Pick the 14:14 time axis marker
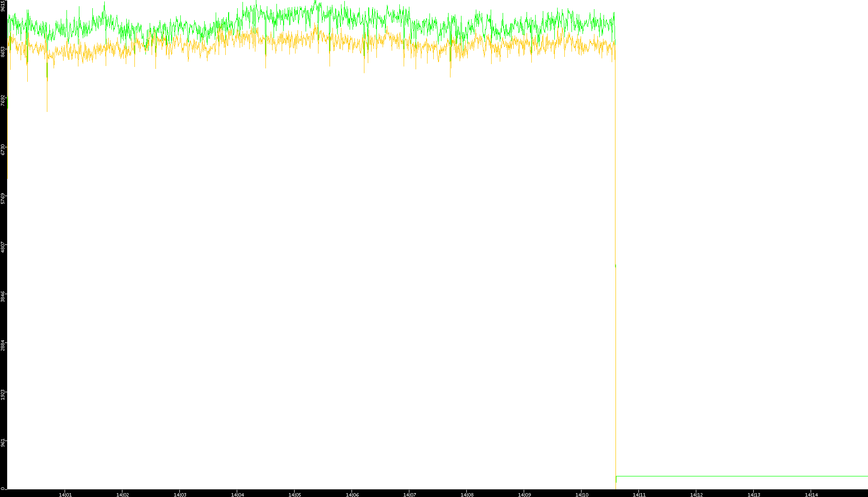The width and height of the screenshot is (868, 497). pyautogui.click(x=811, y=495)
